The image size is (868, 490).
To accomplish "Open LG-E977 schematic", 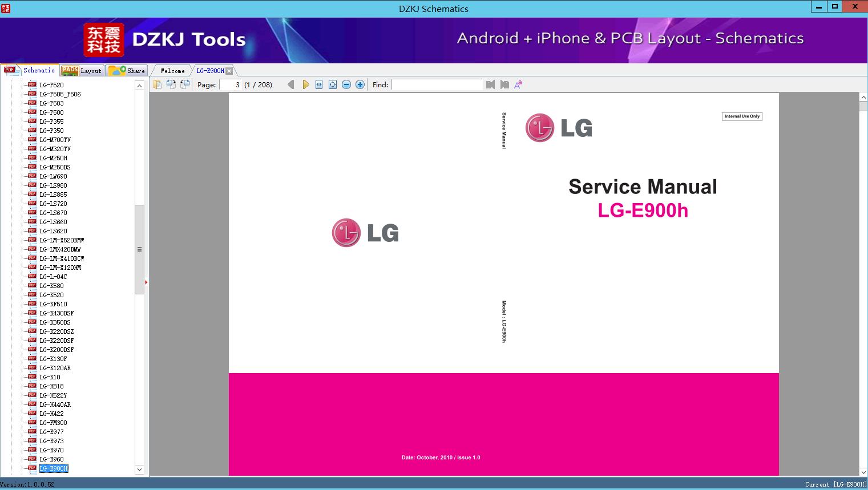I will (x=51, y=432).
